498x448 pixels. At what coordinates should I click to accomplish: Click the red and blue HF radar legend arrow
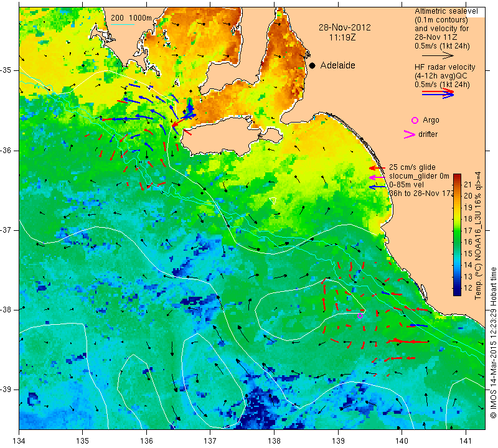tap(438, 93)
